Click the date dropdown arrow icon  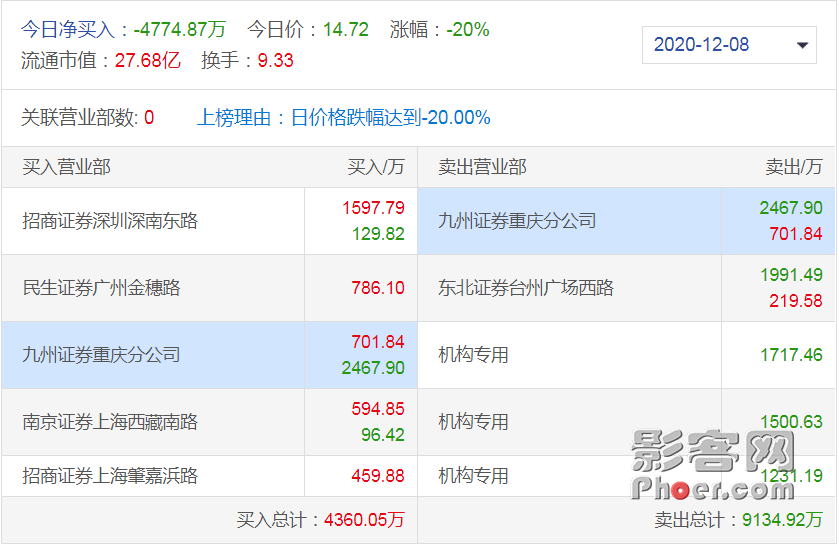802,45
